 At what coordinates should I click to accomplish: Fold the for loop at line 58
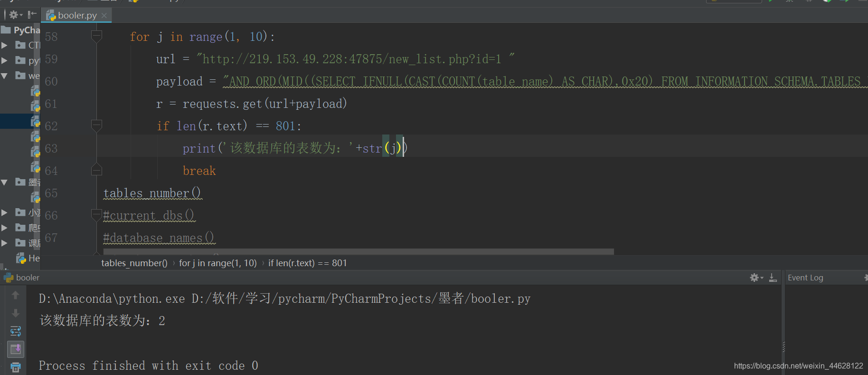pos(96,36)
